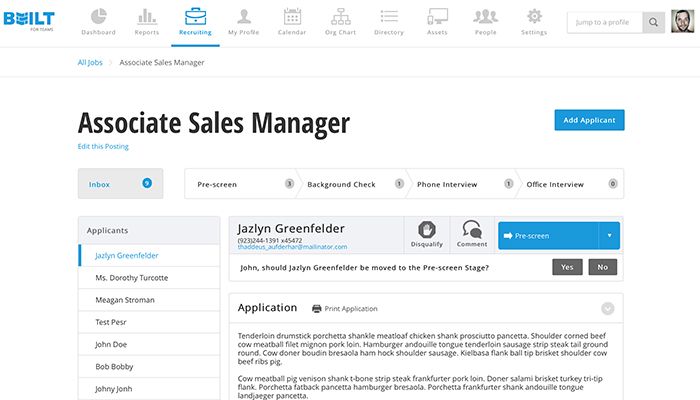Open the Directory list icon
The height and width of the screenshot is (400, 700).
[x=389, y=16]
